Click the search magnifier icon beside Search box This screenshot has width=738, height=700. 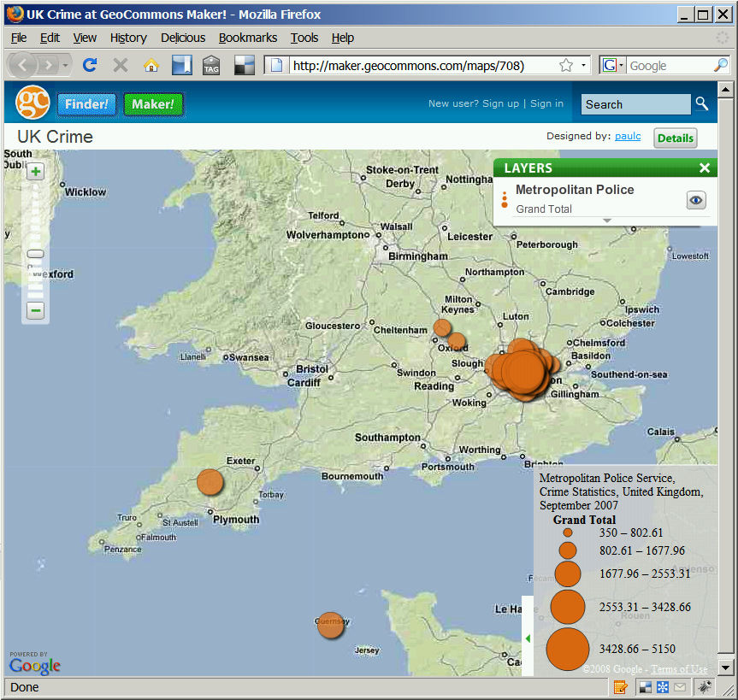[x=701, y=104]
